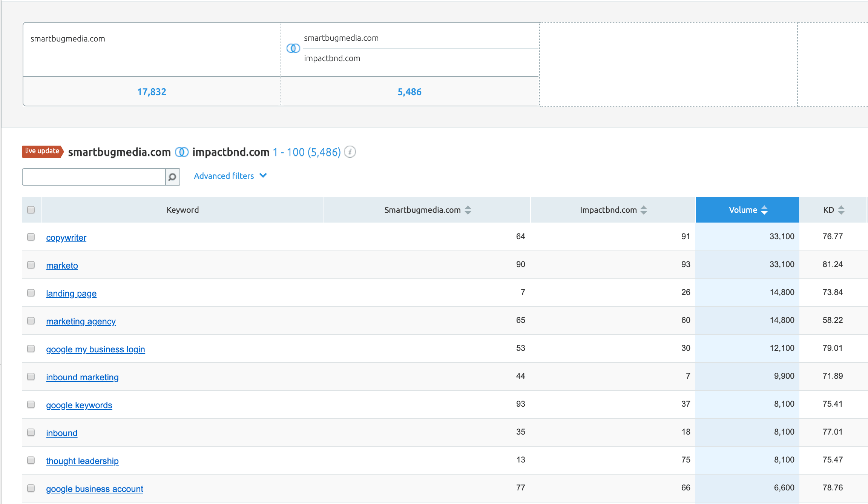Tick the thought leadership row checkbox

click(x=31, y=460)
